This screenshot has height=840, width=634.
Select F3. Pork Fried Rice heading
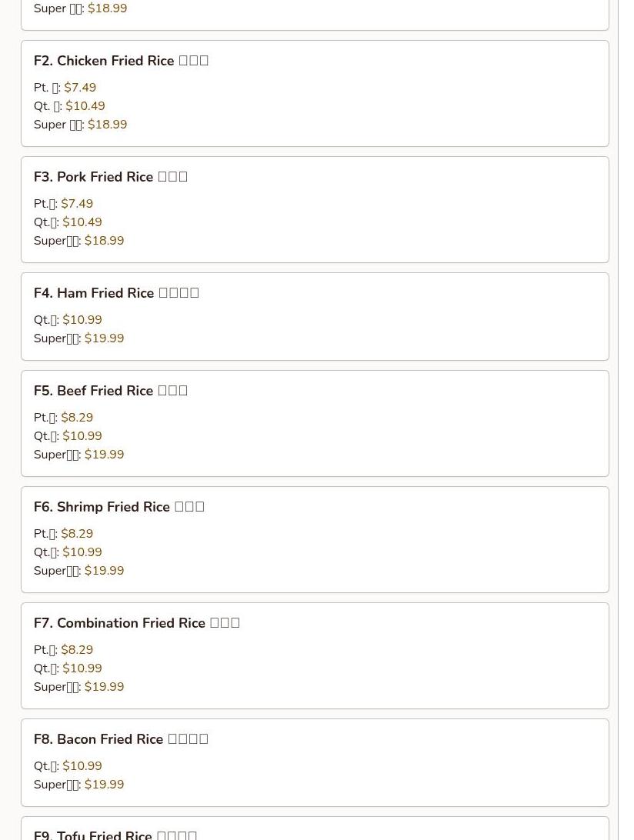coord(110,177)
